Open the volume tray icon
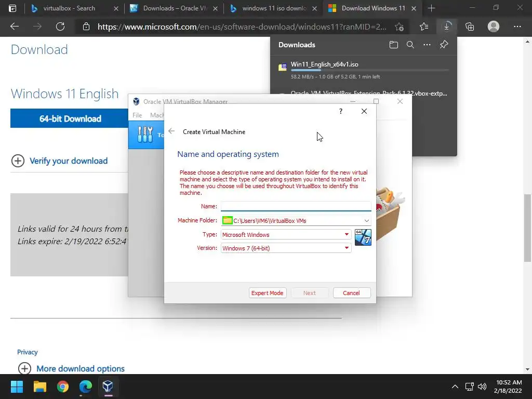Screen dimensions: 532x399 (x=482, y=387)
